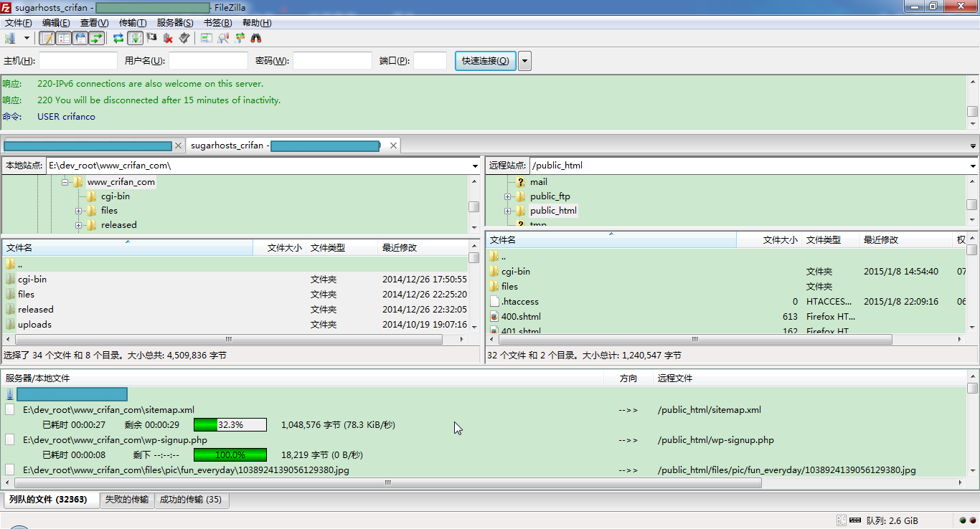
Task: Expand the remote public_ftp tree node
Action: pyautogui.click(x=508, y=196)
